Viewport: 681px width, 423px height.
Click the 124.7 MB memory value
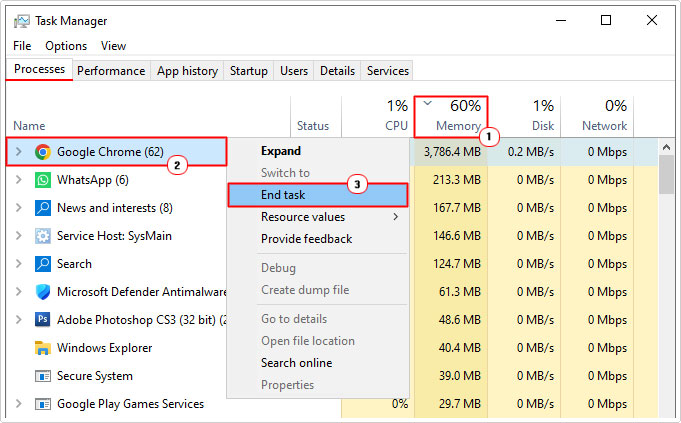tap(457, 264)
